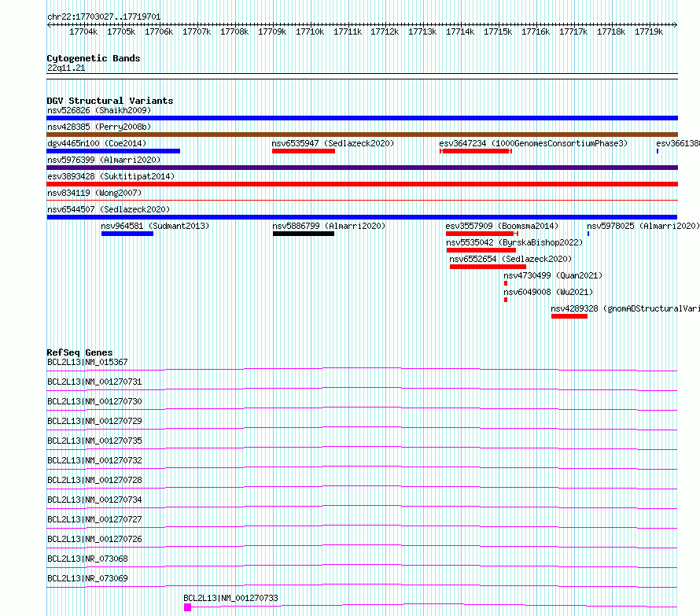Image resolution: width=700 pixels, height=616 pixels.
Task: Click the 17719k ruler tick label
Action: [x=649, y=31]
